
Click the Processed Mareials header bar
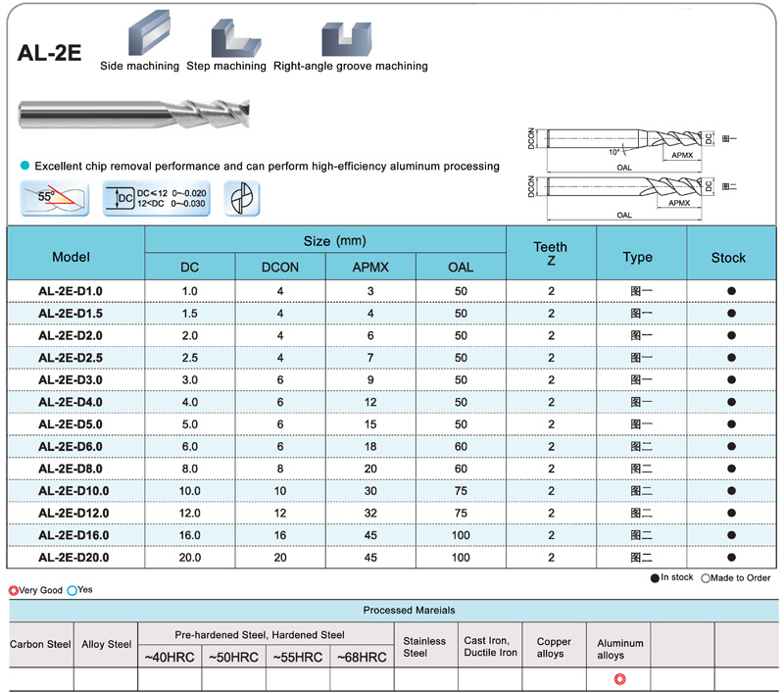tap(394, 610)
